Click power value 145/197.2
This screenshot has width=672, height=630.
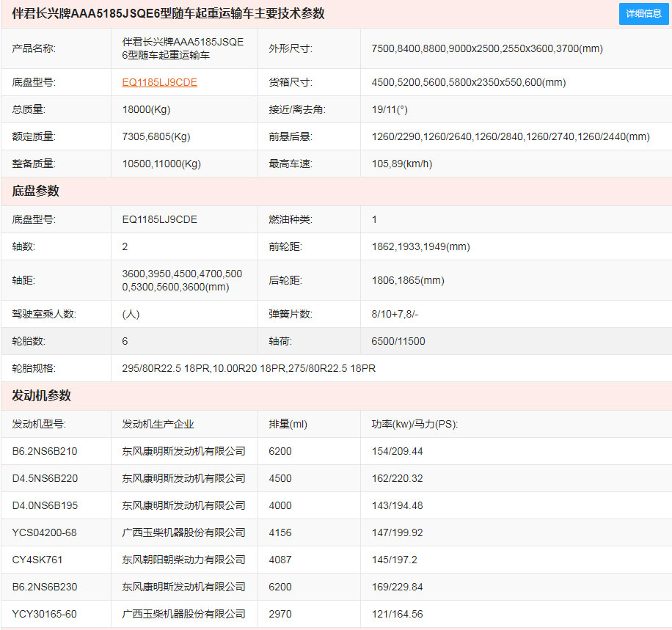(394, 560)
